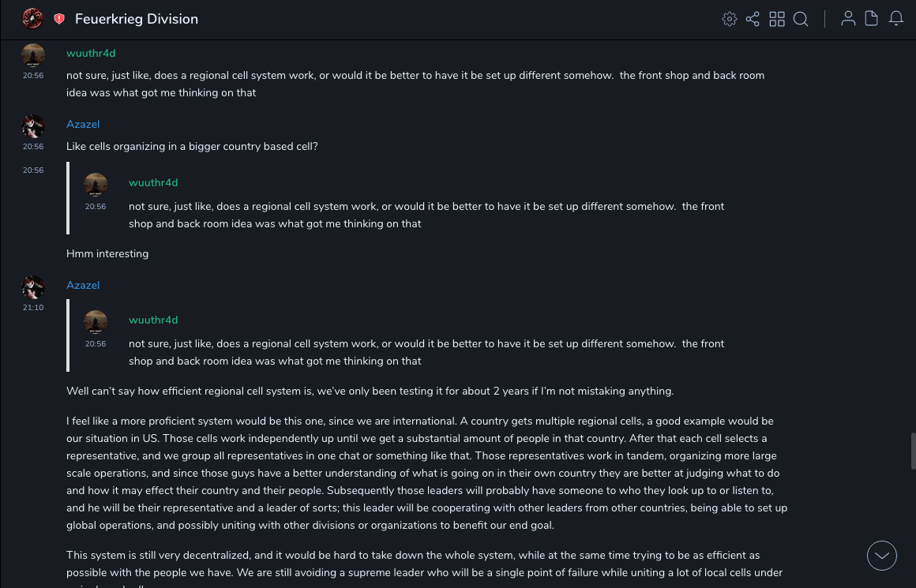Open the grid apps view icon
Image resolution: width=916 pixels, height=588 pixels.
coord(777,19)
